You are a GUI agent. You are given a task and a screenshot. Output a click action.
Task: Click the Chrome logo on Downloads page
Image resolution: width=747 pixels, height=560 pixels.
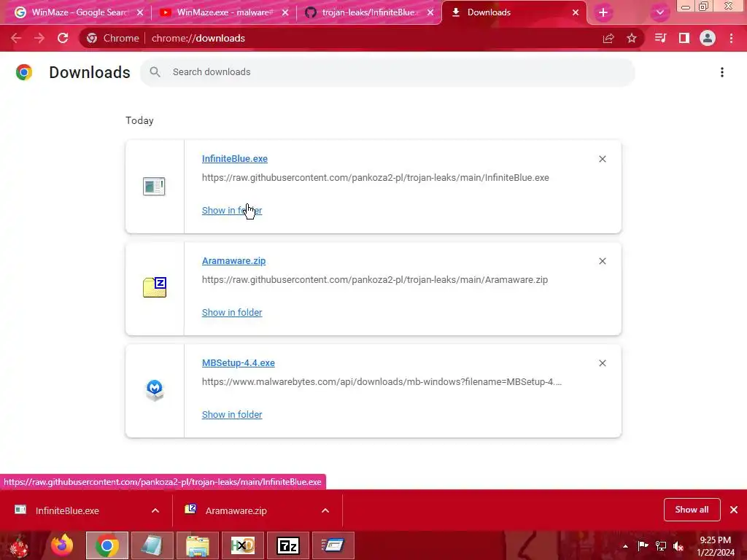click(x=24, y=72)
